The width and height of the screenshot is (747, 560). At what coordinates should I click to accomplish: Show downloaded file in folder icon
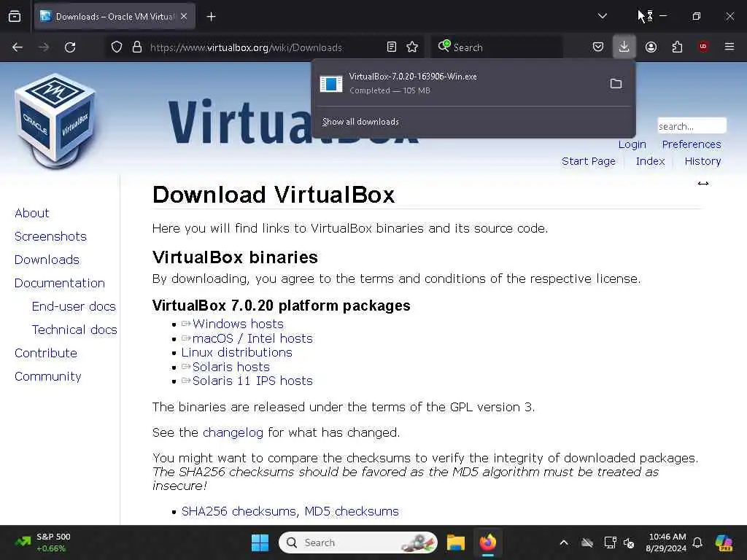(x=616, y=84)
